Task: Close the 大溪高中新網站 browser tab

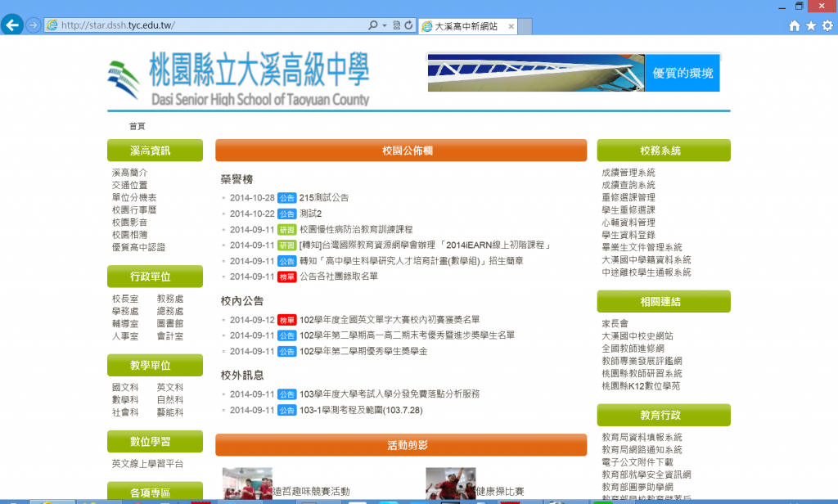Action: click(511, 26)
